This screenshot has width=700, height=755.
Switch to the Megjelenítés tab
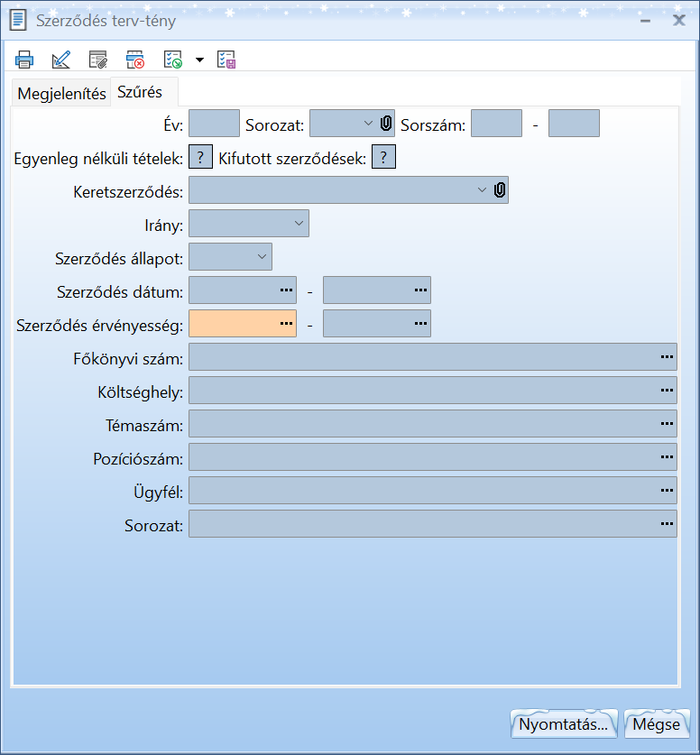point(61,94)
